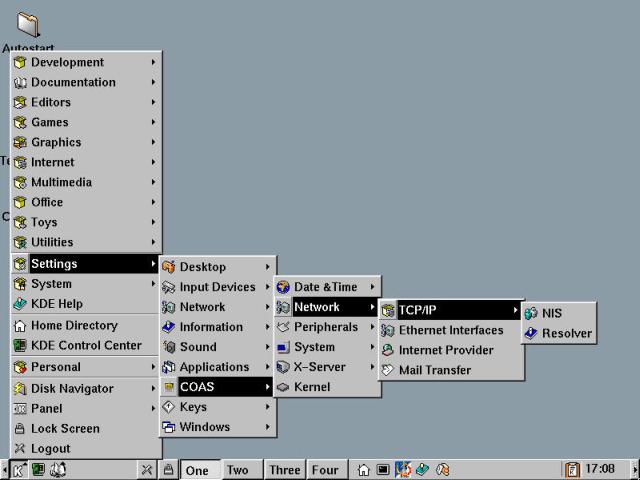The width and height of the screenshot is (640, 480).
Task: Switch to virtual desktop Four
Action: (x=325, y=470)
